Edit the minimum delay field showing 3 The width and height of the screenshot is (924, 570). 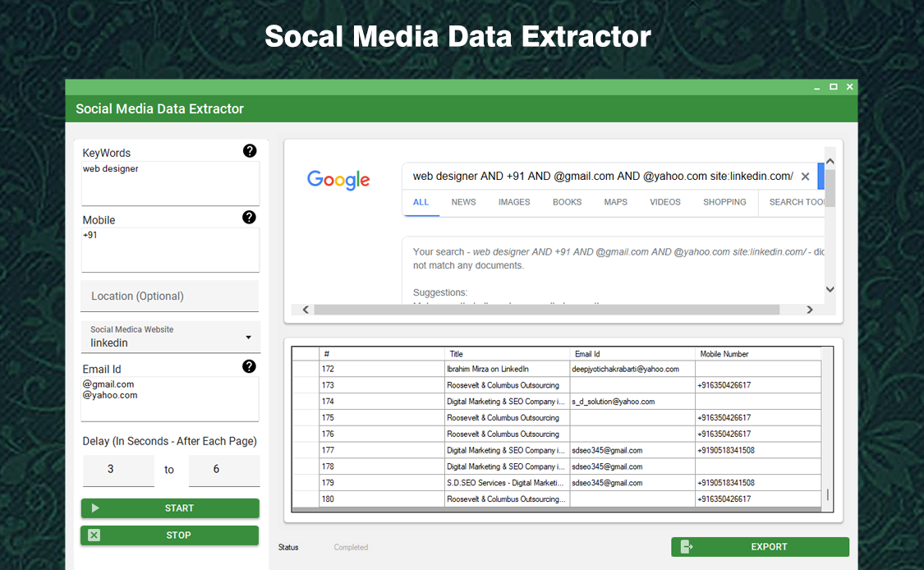click(x=118, y=469)
